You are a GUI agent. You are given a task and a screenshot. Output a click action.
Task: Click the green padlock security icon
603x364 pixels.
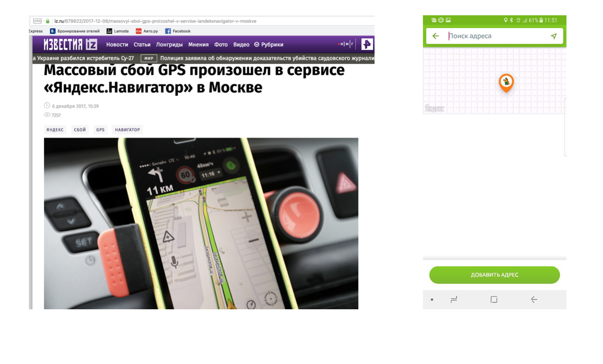tap(48, 21)
